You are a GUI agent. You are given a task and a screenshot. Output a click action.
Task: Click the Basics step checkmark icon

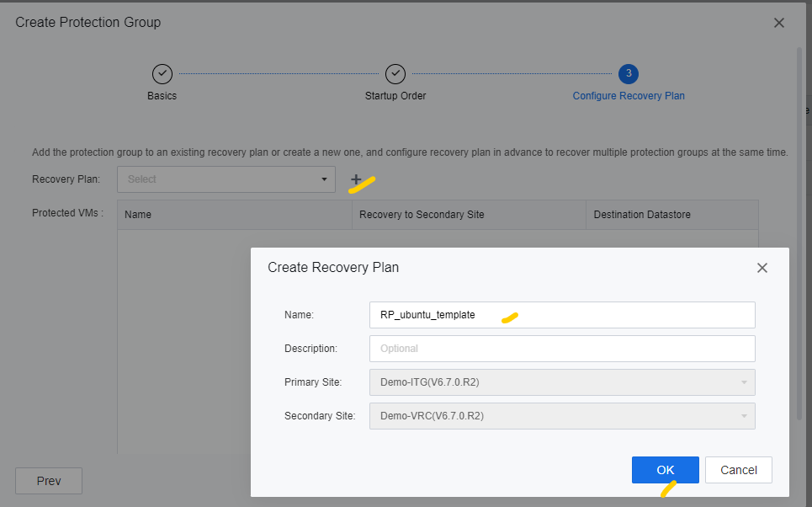click(x=162, y=73)
